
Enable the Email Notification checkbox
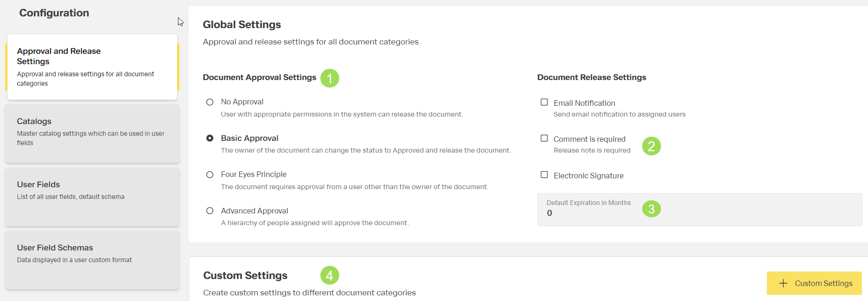point(544,102)
